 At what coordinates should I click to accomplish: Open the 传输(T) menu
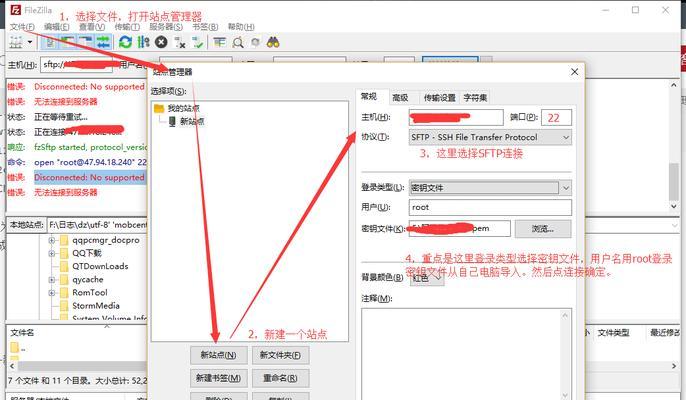click(127, 27)
